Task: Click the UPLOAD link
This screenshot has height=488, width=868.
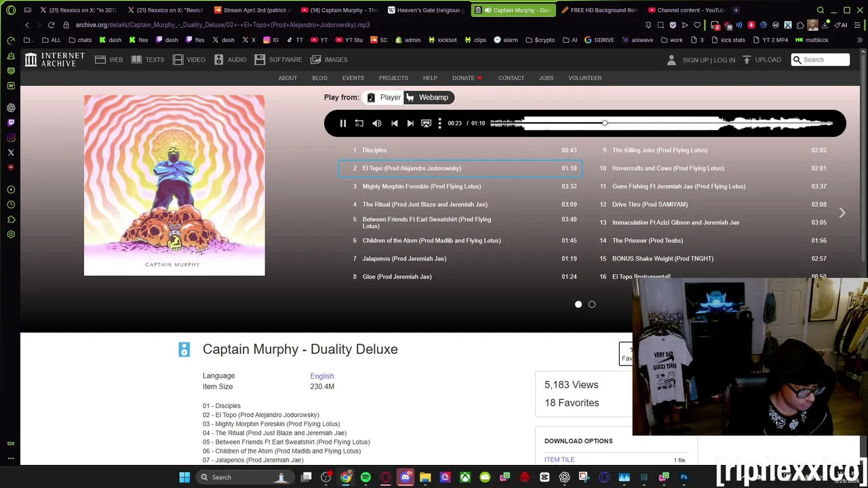Action: click(762, 60)
